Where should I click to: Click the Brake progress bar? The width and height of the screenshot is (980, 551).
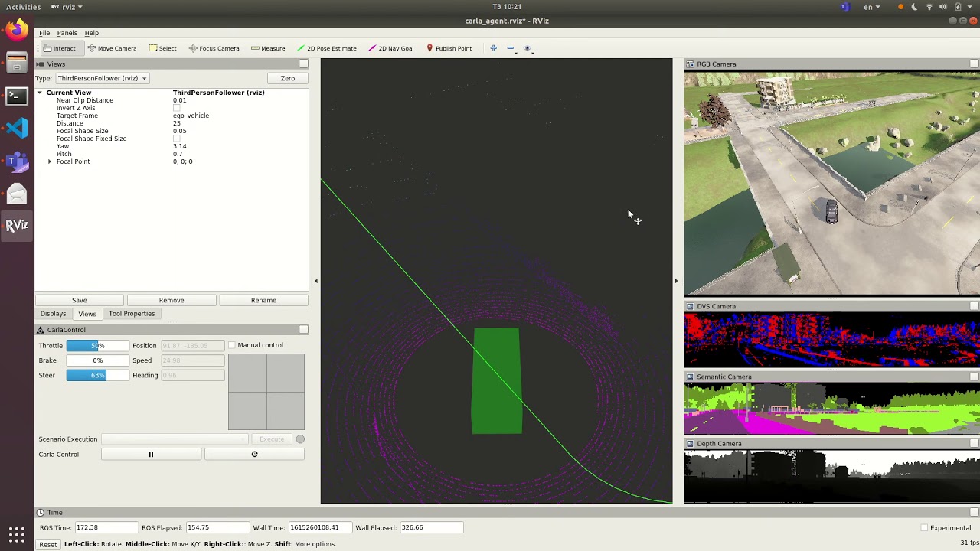97,360
